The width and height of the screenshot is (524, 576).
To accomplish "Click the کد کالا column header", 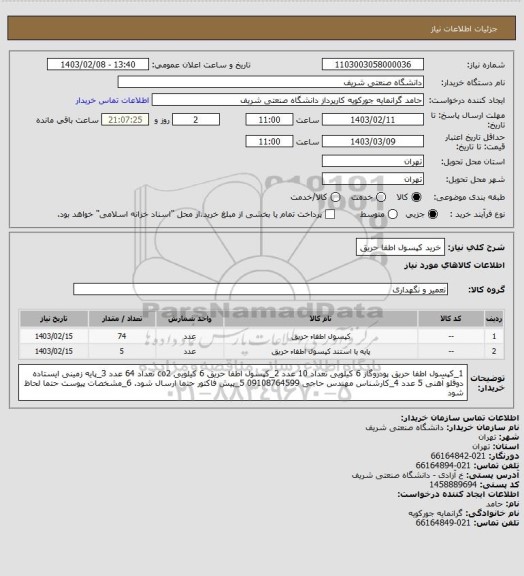I will coord(451,318).
